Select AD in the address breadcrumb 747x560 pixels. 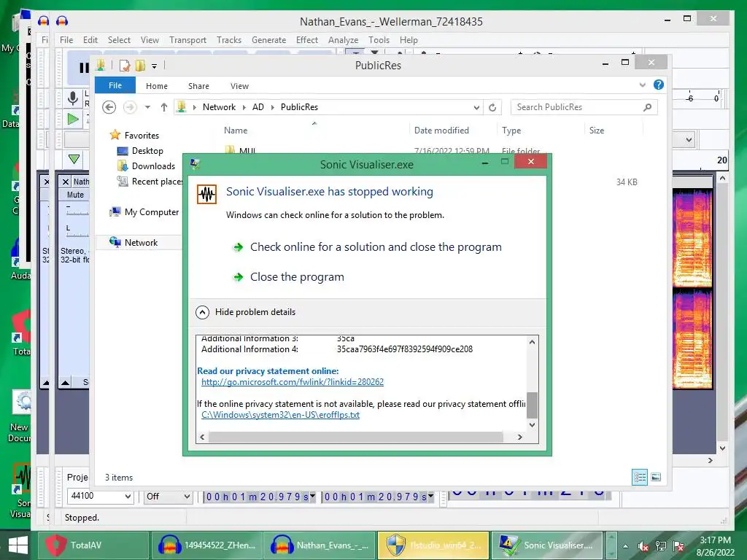(258, 107)
